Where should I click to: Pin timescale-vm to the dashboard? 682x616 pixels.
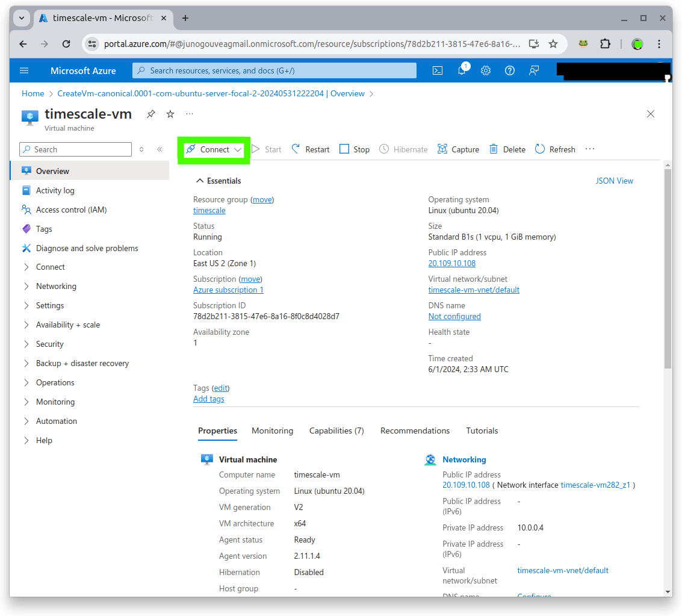150,113
